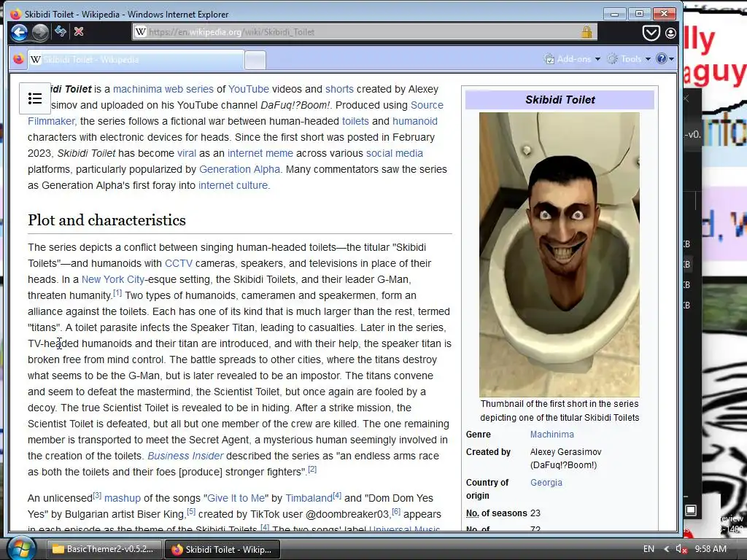This screenshot has height=560, width=747.
Task: Select Skibidi Toilet taskbar button
Action: point(222,550)
